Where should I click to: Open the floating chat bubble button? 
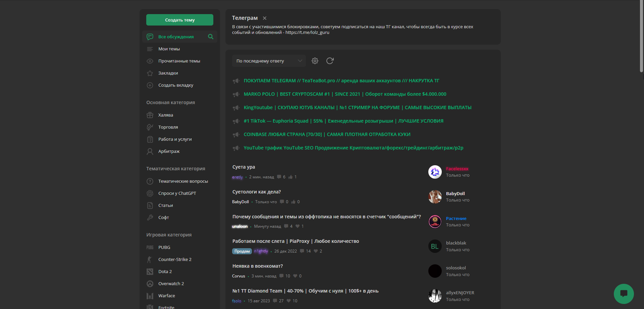(624, 294)
